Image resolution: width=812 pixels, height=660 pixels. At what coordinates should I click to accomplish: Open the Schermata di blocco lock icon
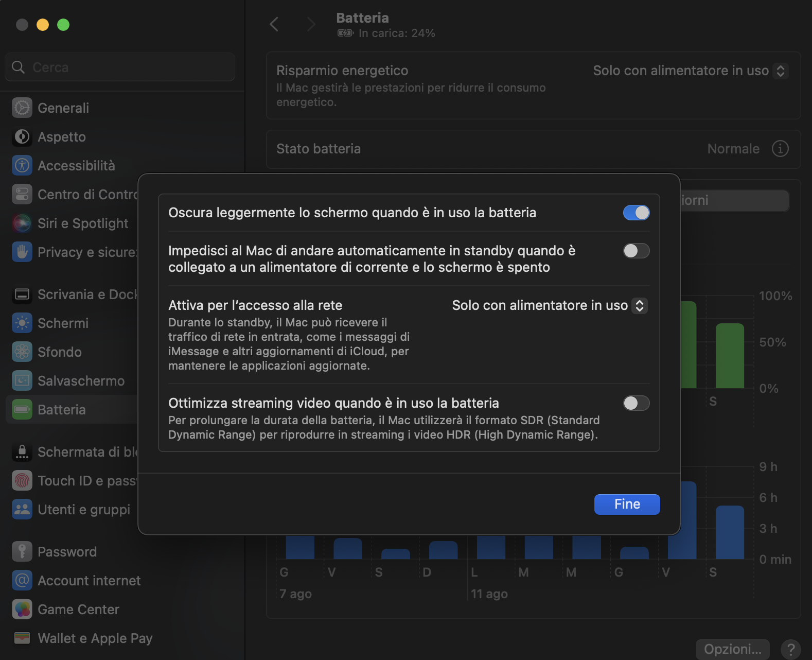[22, 452]
